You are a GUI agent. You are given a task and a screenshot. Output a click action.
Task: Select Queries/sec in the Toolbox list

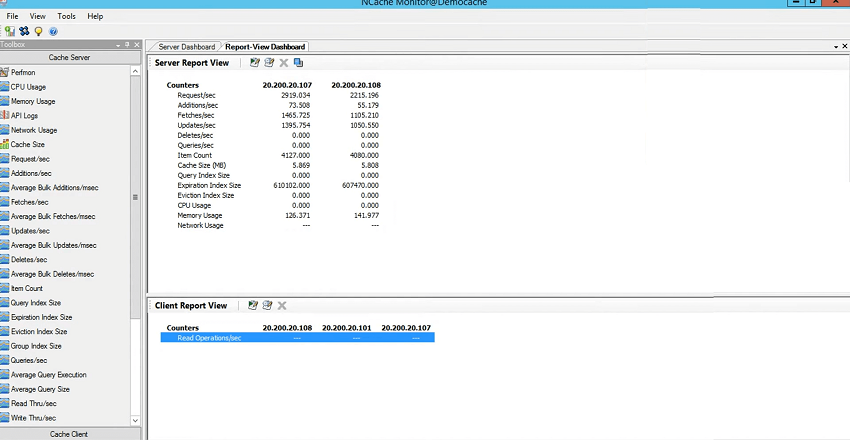[29, 360]
